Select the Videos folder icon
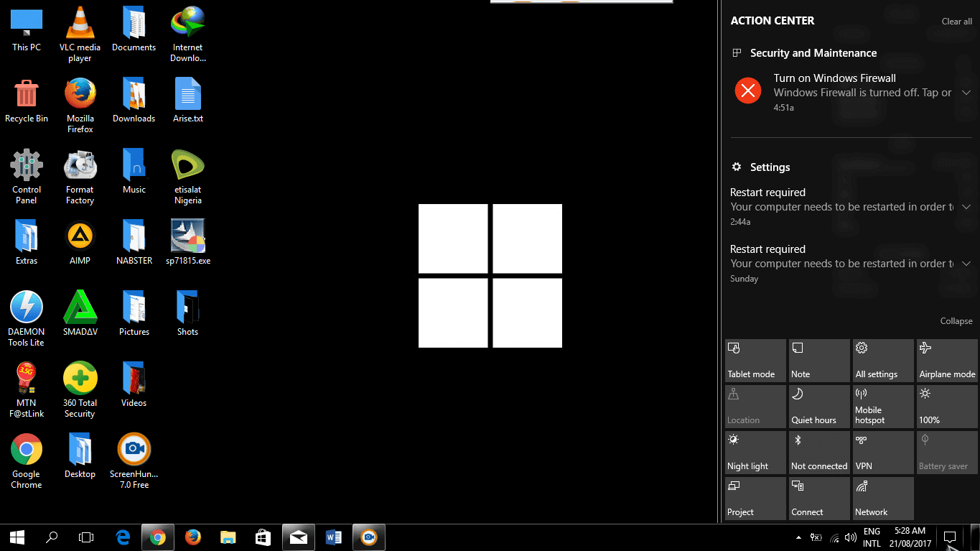 (134, 385)
